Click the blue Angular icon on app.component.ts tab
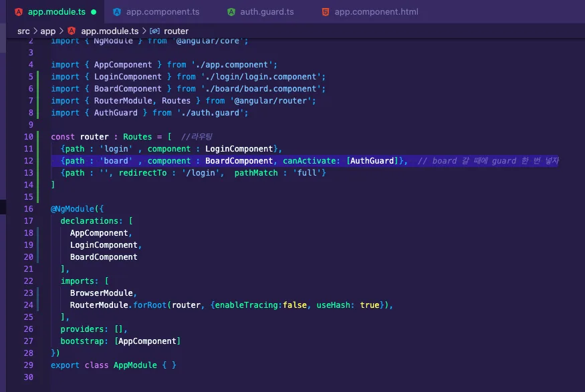 117,12
